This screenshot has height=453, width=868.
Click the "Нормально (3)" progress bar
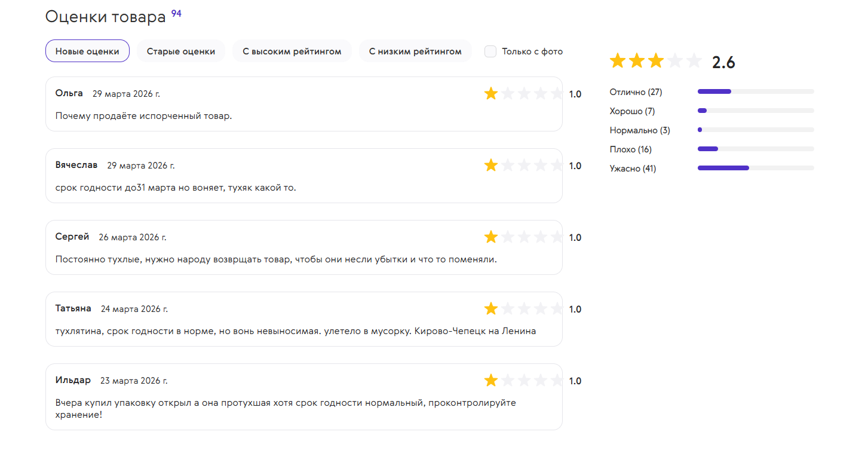tap(756, 130)
